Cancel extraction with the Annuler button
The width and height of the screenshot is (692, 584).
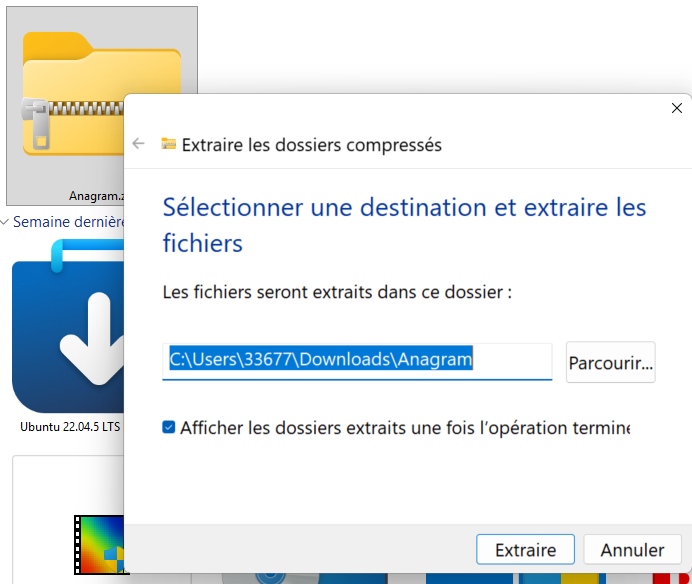pos(632,550)
